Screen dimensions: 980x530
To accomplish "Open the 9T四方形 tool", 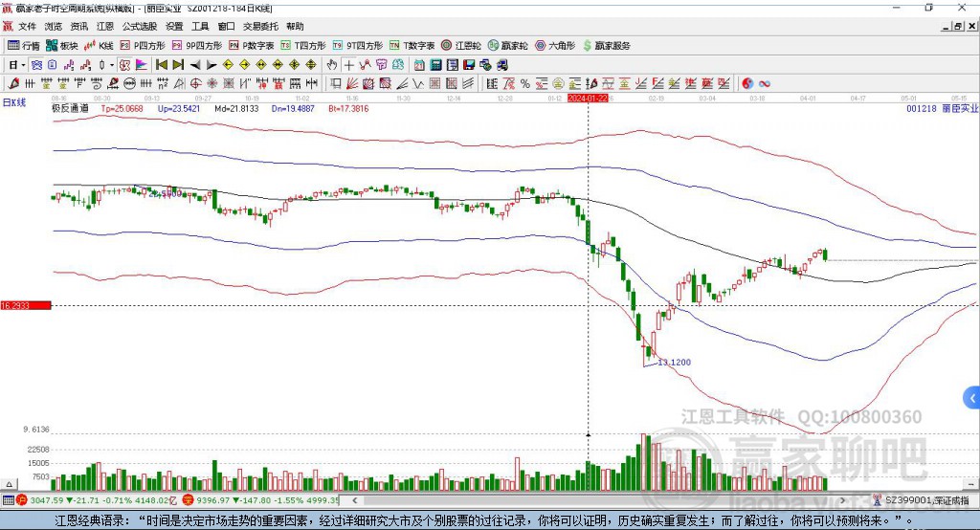I will [358, 46].
